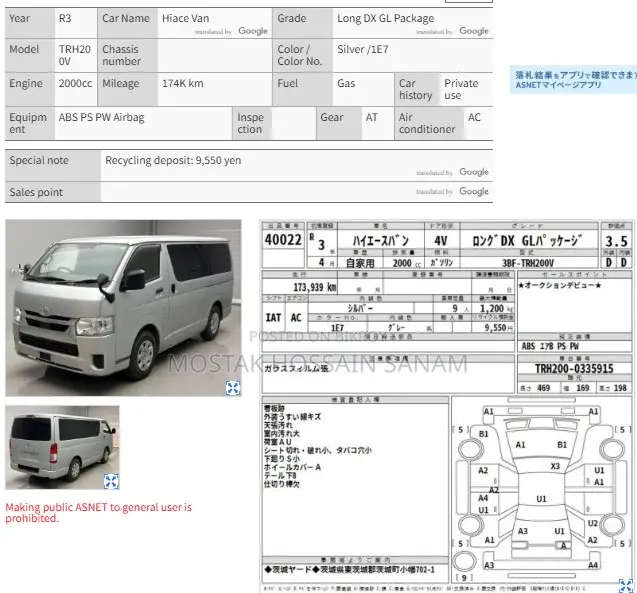Image resolution: width=637 pixels, height=593 pixels.
Task: Select the 'R3' year value
Action: (65, 18)
